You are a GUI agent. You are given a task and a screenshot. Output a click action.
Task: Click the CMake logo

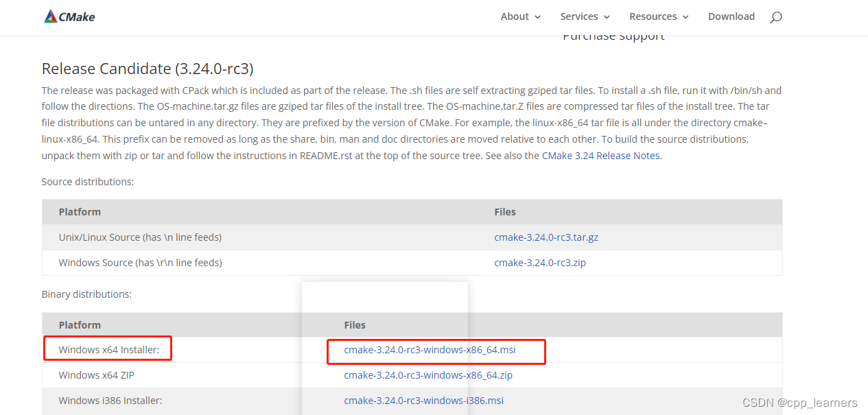(x=69, y=16)
